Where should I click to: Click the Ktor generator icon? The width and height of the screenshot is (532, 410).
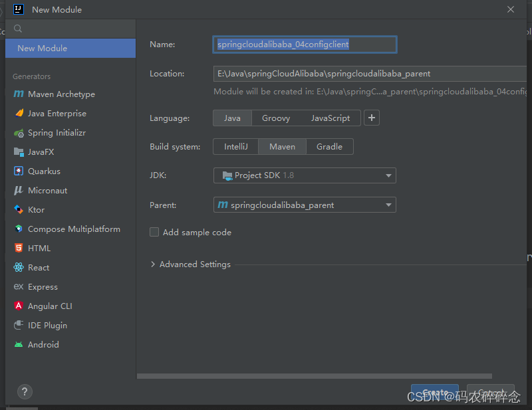[19, 209]
